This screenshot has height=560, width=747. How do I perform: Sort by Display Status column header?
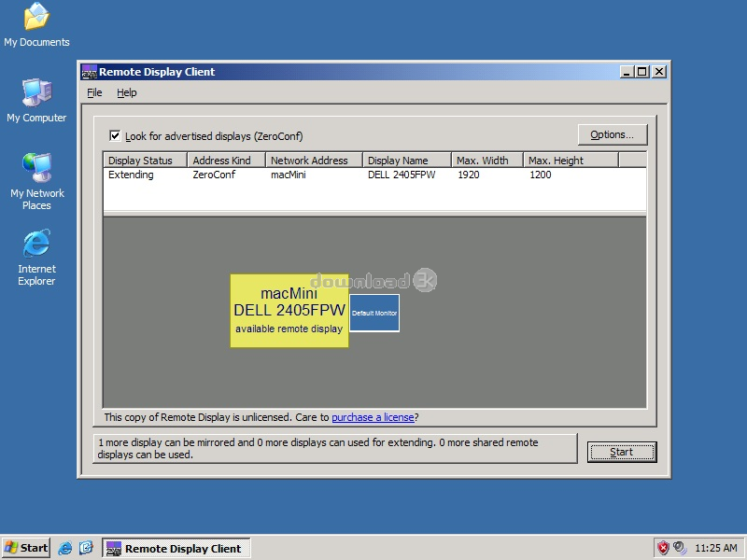click(146, 160)
